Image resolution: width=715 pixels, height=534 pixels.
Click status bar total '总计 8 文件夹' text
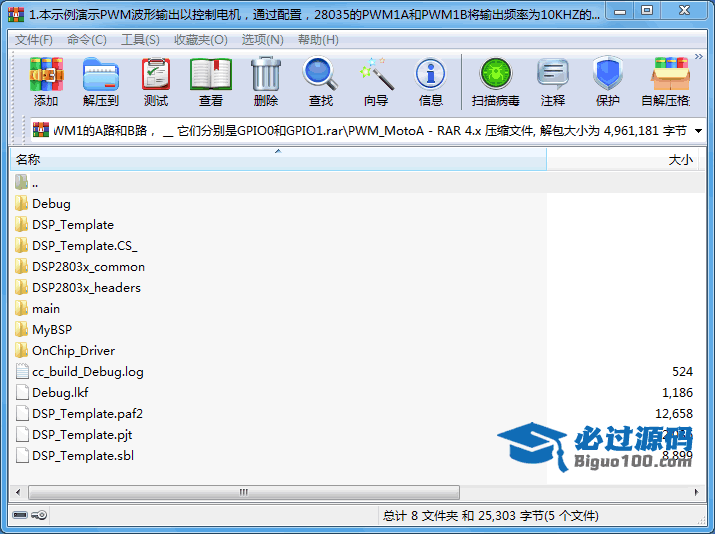(420, 516)
